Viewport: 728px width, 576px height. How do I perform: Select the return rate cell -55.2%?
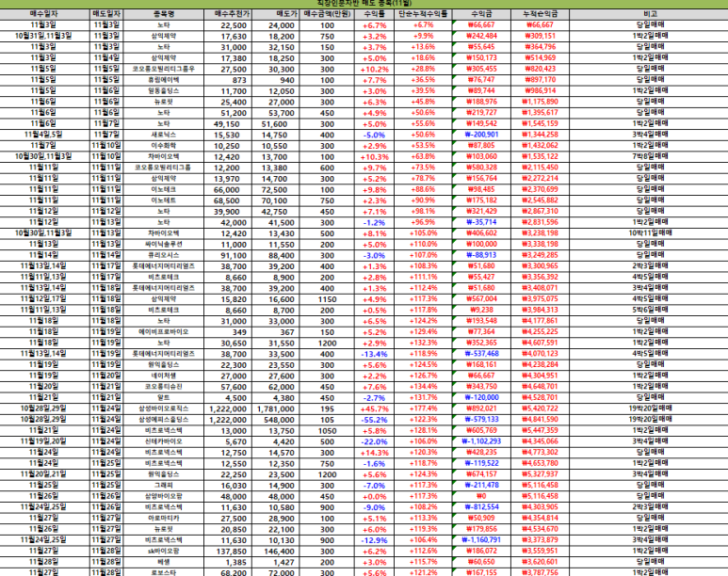(374, 420)
